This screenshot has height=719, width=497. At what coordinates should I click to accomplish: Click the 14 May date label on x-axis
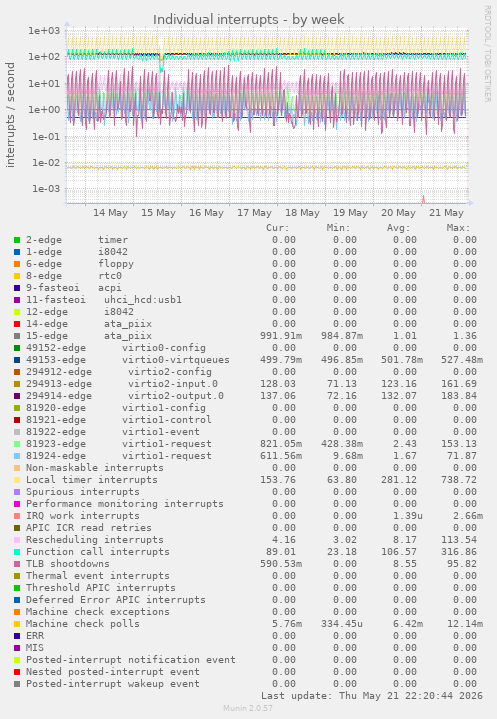point(110,213)
